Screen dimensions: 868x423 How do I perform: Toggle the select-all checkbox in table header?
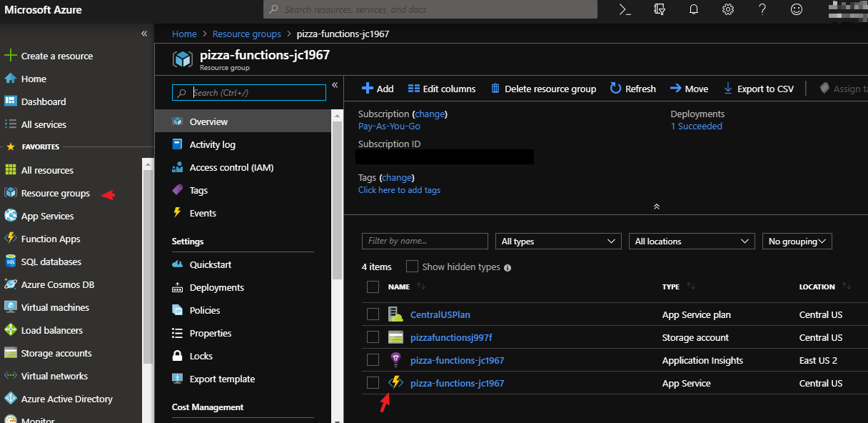pos(373,287)
